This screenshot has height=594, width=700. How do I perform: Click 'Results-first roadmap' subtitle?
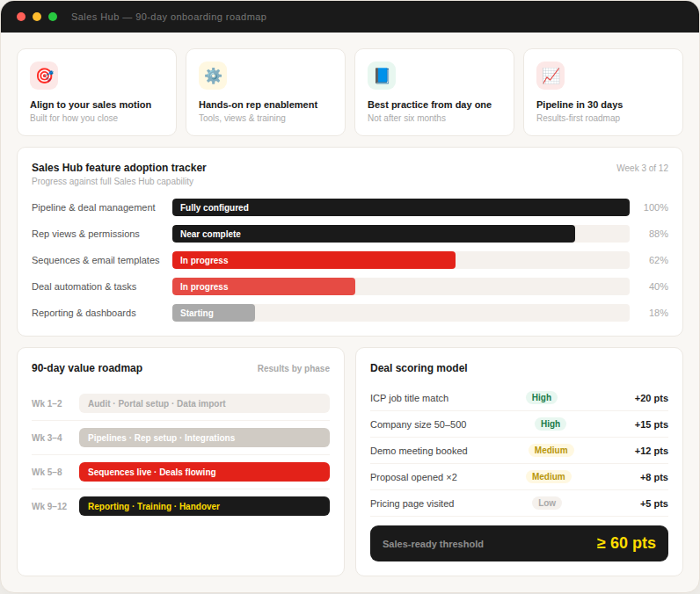(x=578, y=118)
